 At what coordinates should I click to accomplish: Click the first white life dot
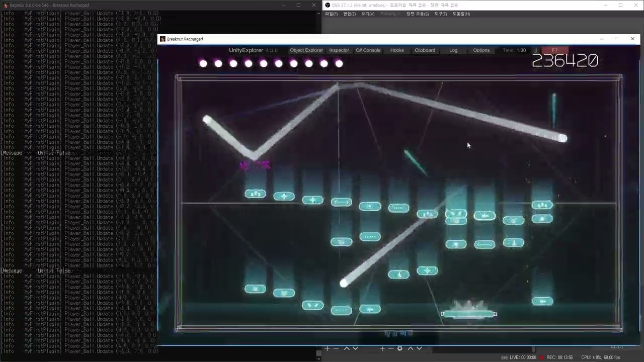203,63
